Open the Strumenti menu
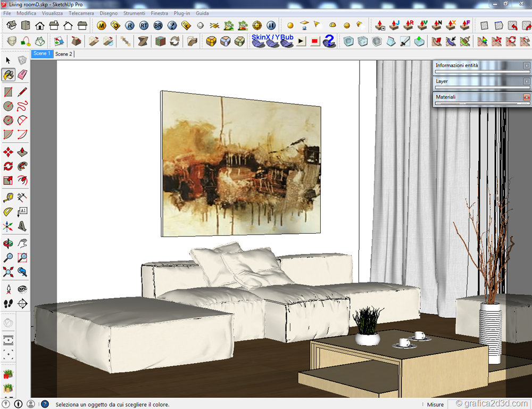 [134, 13]
